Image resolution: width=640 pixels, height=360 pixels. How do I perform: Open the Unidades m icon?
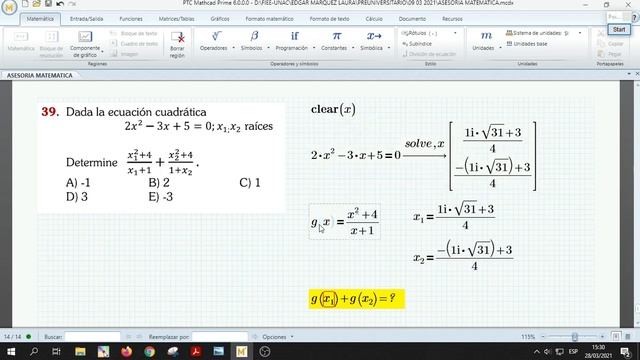point(486,36)
